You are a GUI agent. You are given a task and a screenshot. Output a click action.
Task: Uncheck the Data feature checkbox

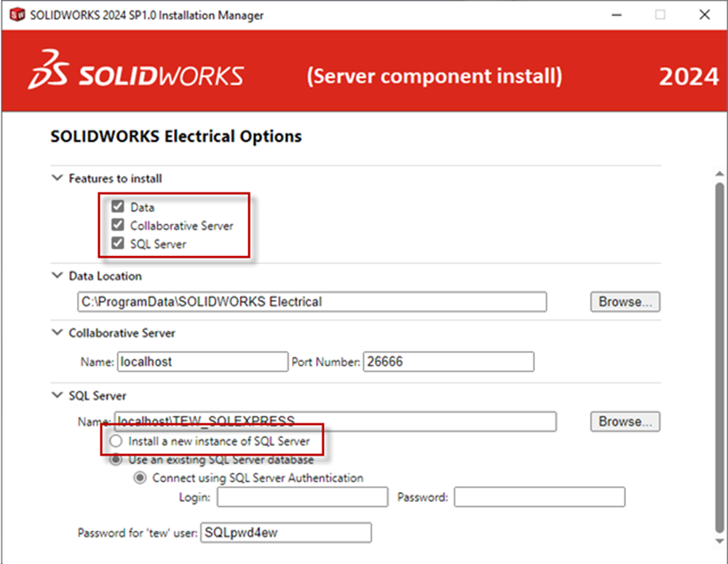118,207
